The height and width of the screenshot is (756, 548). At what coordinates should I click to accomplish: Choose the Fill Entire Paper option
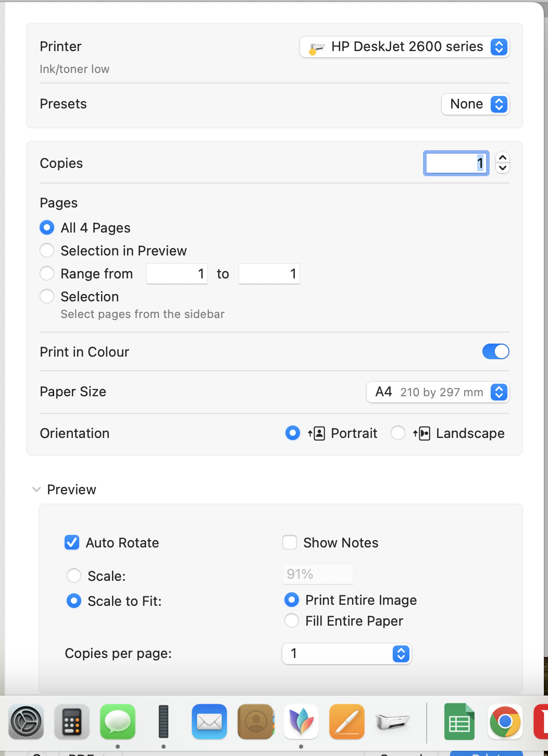(x=292, y=621)
